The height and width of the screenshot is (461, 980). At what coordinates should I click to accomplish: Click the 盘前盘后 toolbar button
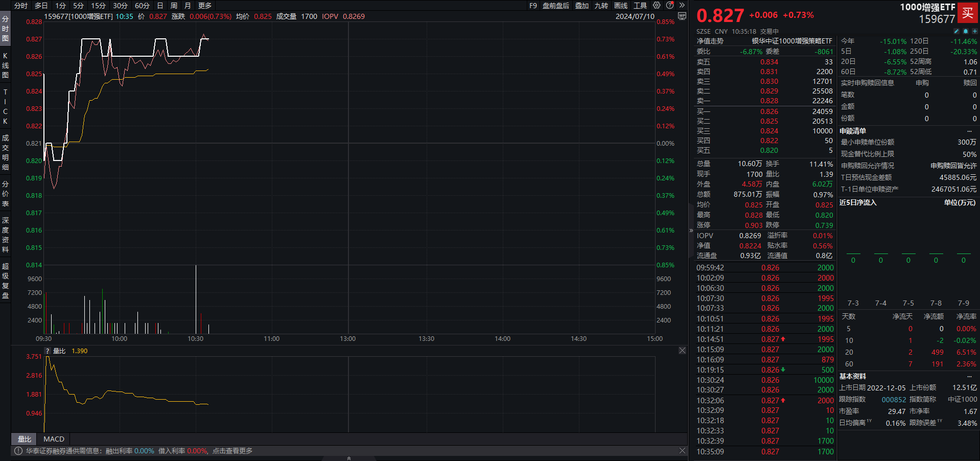pyautogui.click(x=555, y=6)
